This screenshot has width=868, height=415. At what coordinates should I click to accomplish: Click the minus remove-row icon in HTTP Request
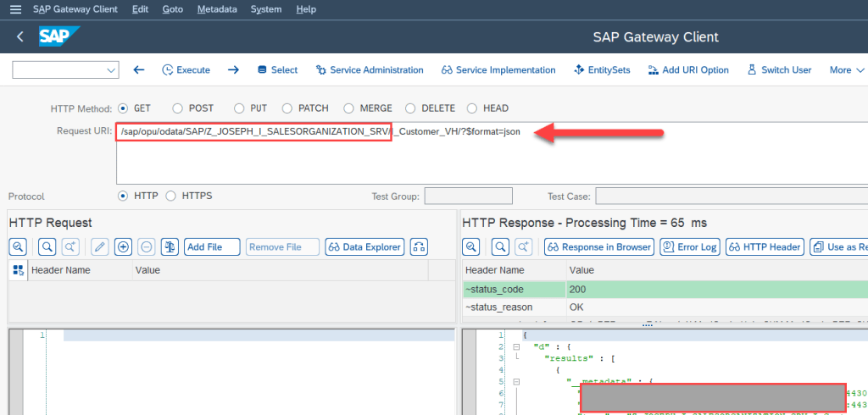[146, 246]
